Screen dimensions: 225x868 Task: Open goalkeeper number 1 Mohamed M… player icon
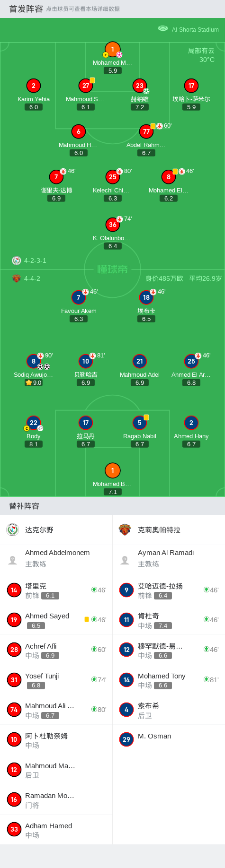click(112, 49)
